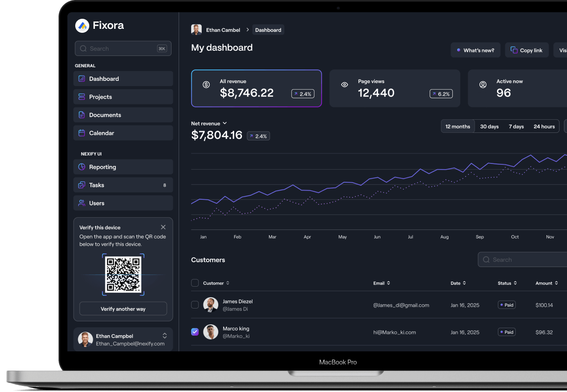Image resolution: width=567 pixels, height=392 pixels.
Task: Click the Fixora logo icon
Action: [82, 26]
